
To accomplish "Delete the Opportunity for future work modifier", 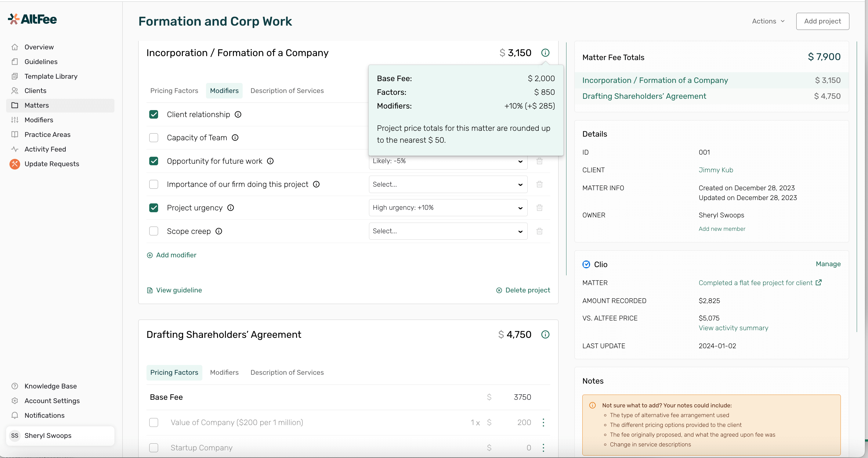I will click(x=540, y=161).
